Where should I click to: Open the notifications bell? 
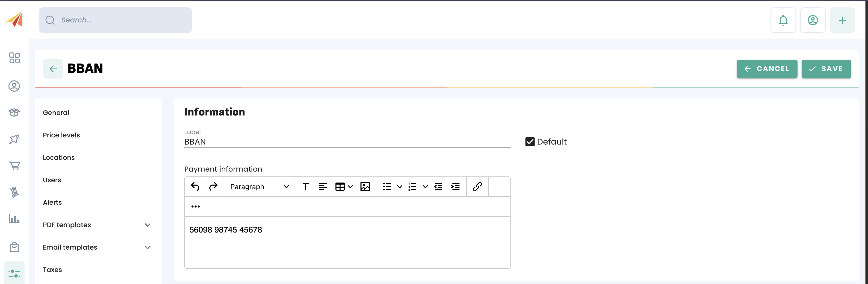pos(783,20)
